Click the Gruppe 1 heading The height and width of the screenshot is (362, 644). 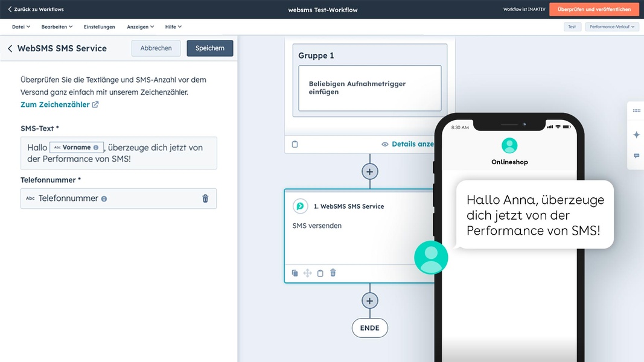coord(316,56)
